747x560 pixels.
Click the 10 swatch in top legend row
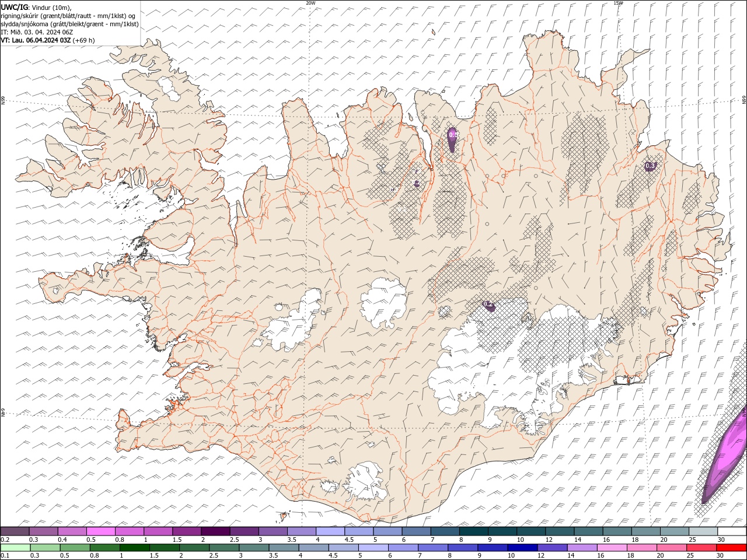(x=530, y=531)
